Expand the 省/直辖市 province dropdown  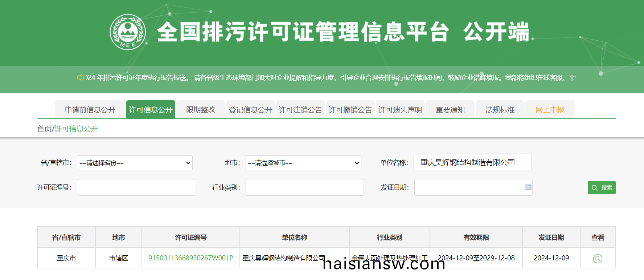point(135,163)
